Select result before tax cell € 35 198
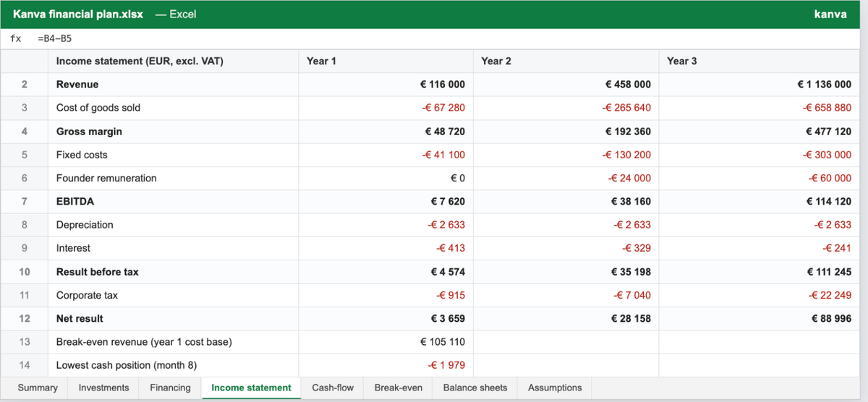 (565, 272)
